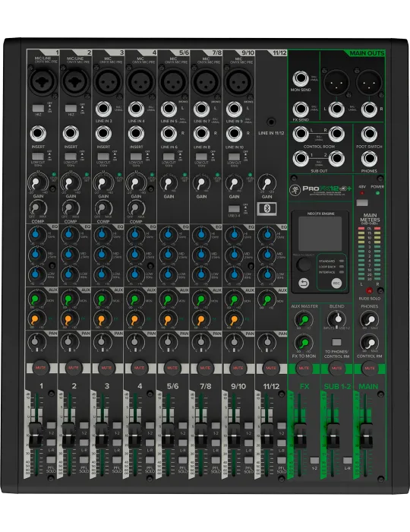Click the channel 5/6 orange FX send knob
410x532 pixels.
[168, 319]
